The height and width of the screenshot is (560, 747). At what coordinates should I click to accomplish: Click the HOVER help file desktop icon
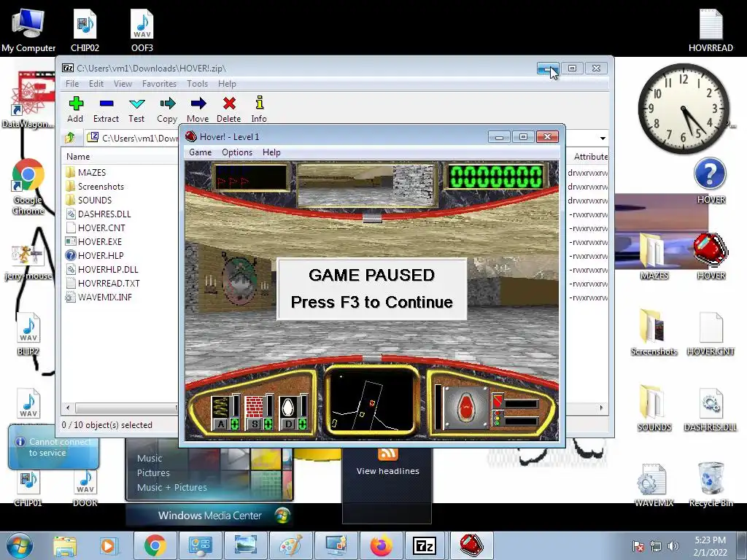(711, 181)
